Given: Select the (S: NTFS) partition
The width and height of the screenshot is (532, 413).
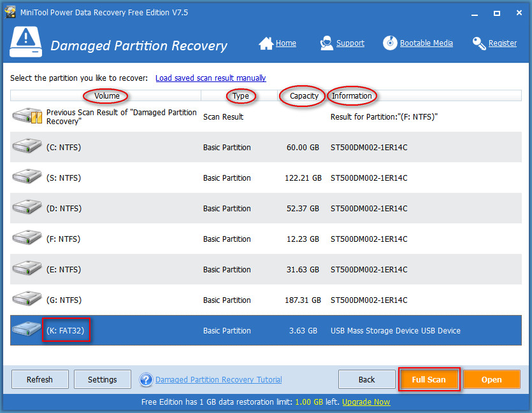Looking at the screenshot, I should click(x=266, y=178).
